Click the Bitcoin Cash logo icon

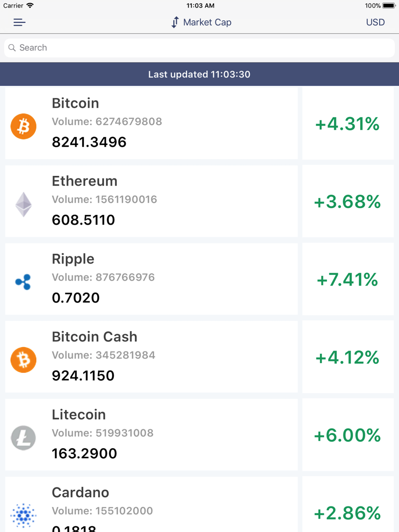(x=24, y=360)
